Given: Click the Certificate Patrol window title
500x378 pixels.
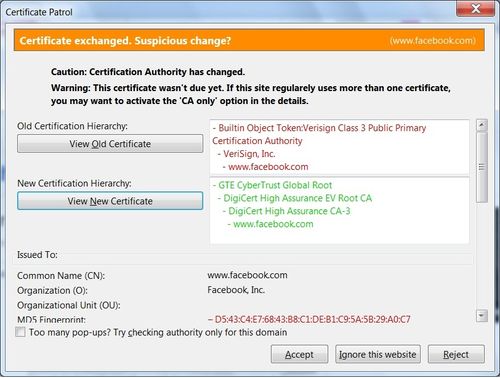Looking at the screenshot, I should [39, 12].
